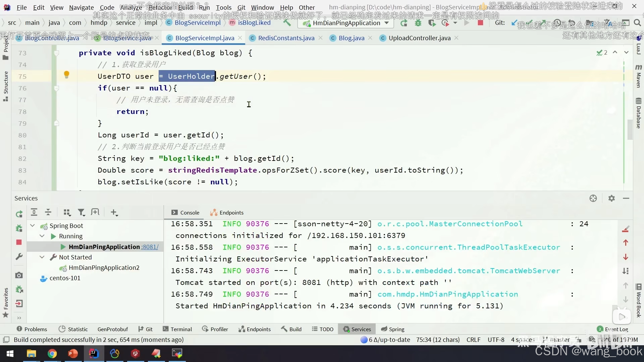Open the :8081/ link of HmDianPingApplication
The width and height of the screenshot is (644, 362).
150,247
